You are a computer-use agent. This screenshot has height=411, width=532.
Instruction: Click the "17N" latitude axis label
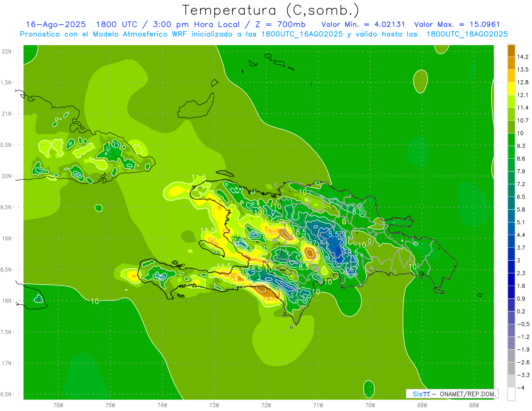coord(7,363)
